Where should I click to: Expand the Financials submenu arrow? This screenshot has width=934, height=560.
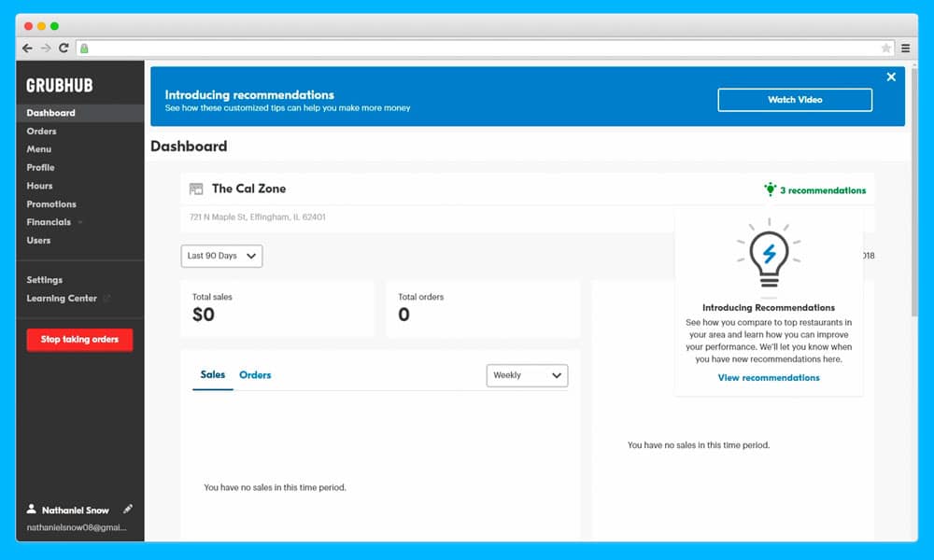[x=79, y=222]
